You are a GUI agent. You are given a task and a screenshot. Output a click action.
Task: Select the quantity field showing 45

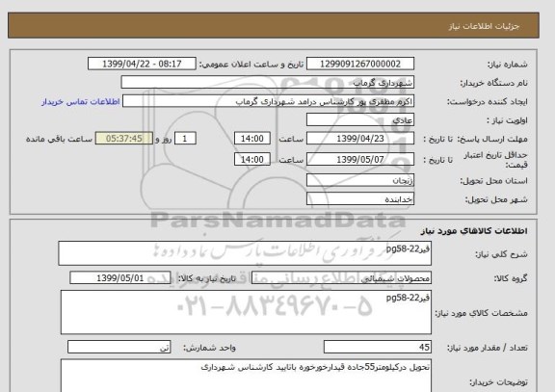point(378,348)
